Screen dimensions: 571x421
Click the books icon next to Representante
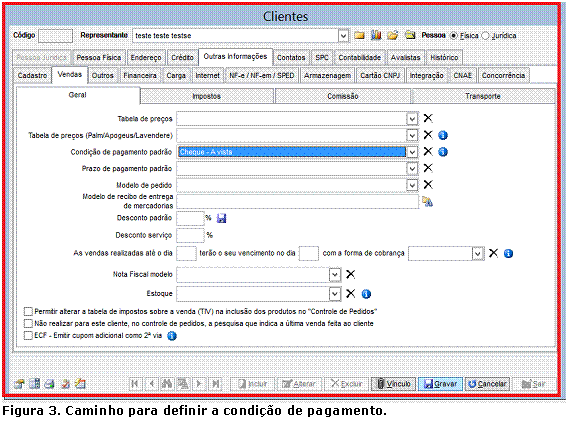[x=376, y=35]
